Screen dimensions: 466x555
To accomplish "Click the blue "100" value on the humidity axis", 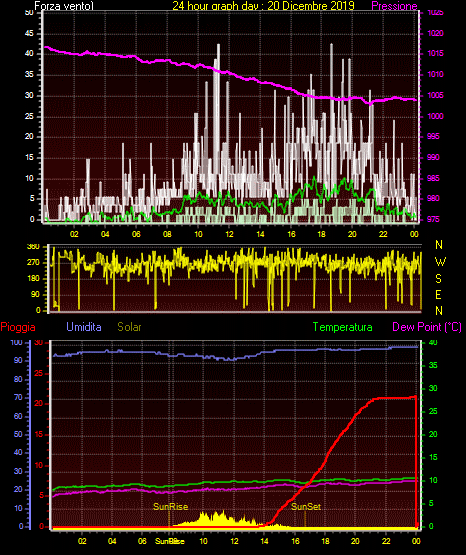I will (x=16, y=343).
